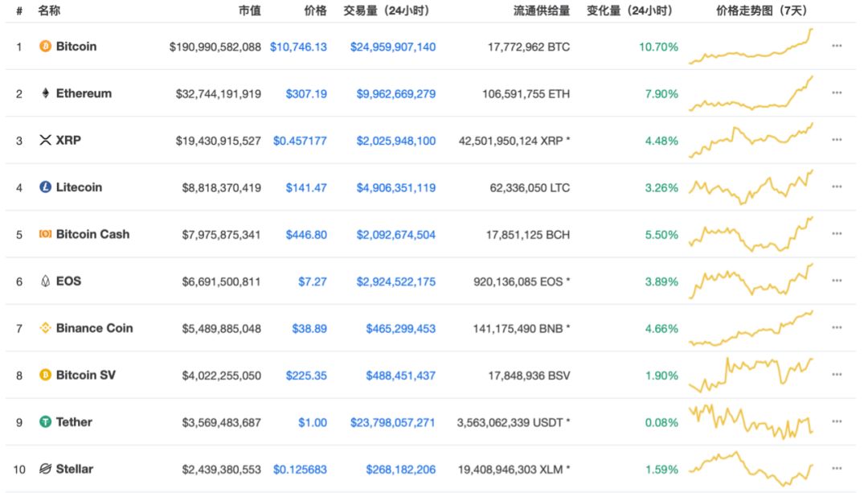Click EOS price $7.27
Image resolution: width=868 pixels, height=493 pixels.
313,282
